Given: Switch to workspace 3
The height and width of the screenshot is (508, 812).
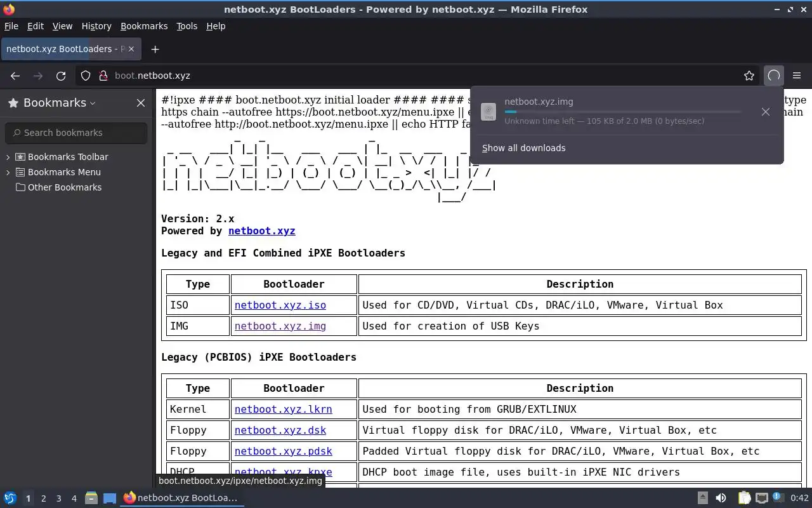Looking at the screenshot, I should [58, 498].
